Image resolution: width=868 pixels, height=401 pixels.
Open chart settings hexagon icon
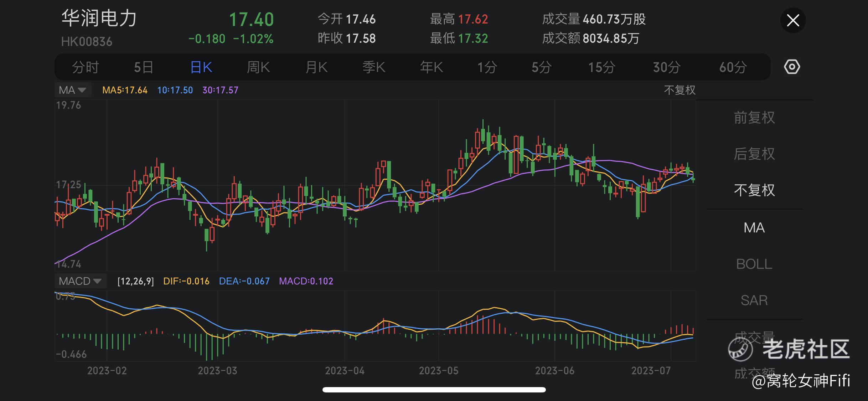click(792, 67)
